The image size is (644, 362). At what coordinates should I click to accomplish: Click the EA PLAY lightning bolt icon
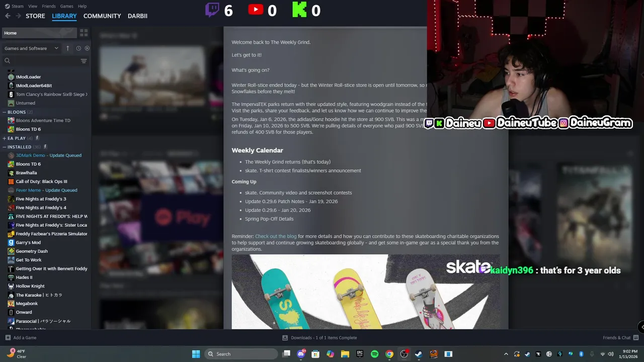click(37, 138)
